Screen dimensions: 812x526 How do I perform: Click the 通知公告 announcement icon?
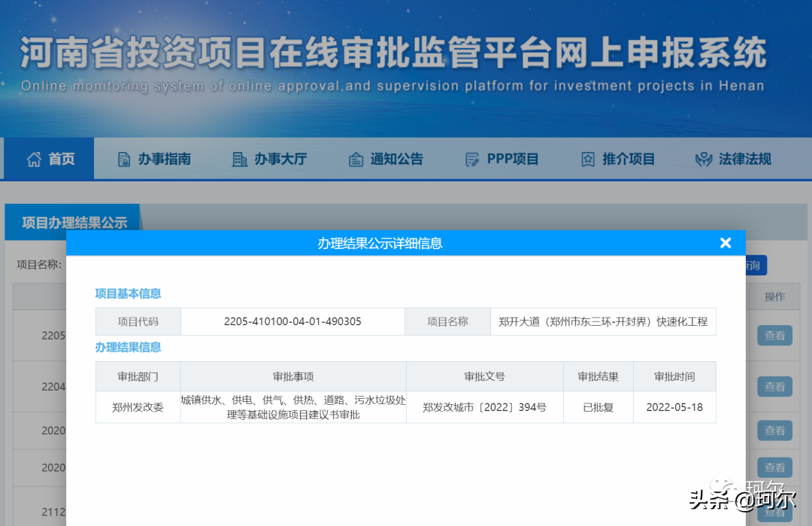356,160
